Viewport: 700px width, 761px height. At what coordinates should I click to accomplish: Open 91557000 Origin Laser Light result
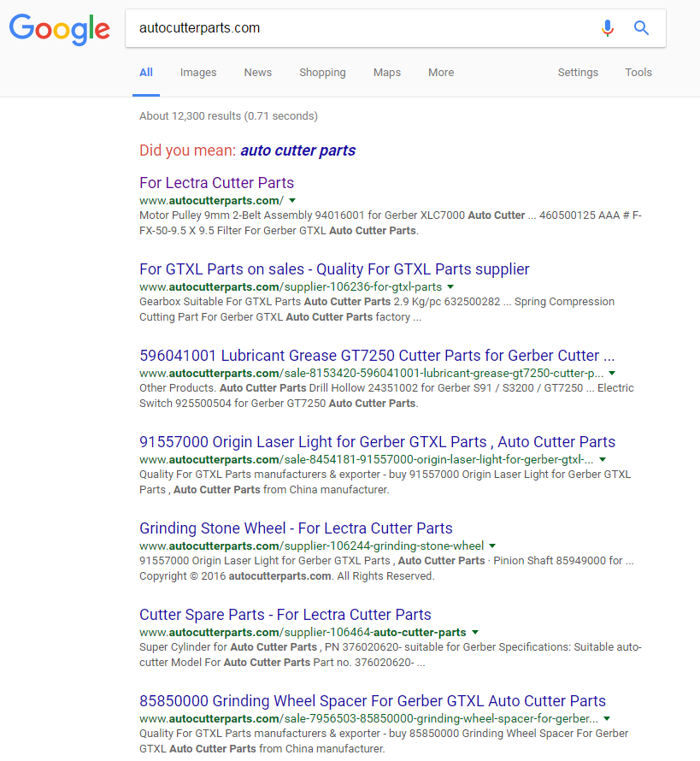coord(378,442)
